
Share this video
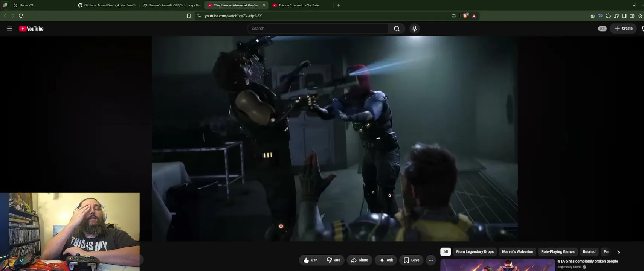point(360,260)
